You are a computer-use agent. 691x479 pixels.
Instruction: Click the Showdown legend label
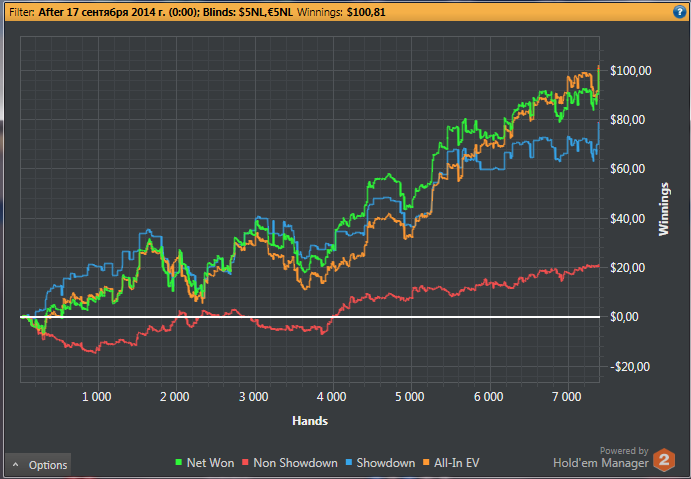pyautogui.click(x=386, y=463)
